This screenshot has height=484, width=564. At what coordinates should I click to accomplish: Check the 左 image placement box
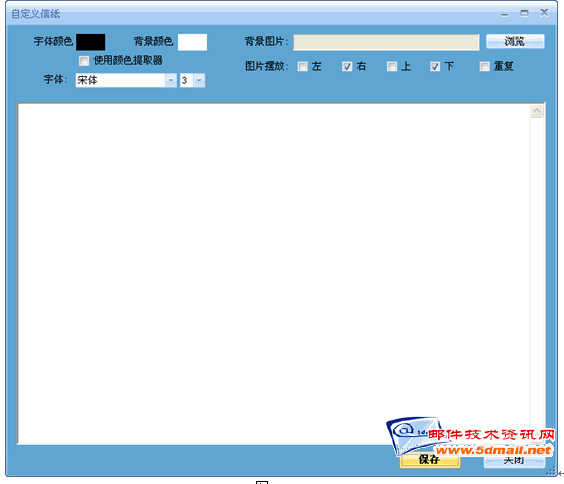(303, 67)
